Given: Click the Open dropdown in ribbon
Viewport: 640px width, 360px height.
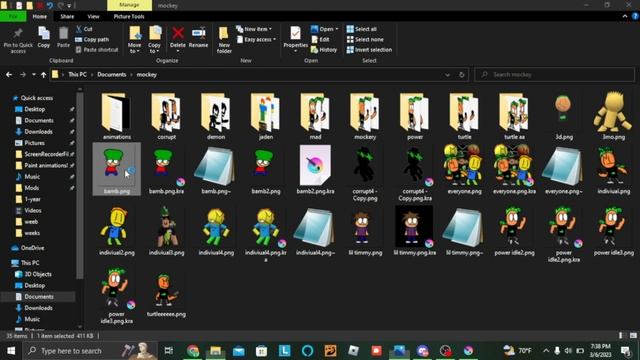Looking at the screenshot, I should pyautogui.click(x=324, y=29).
